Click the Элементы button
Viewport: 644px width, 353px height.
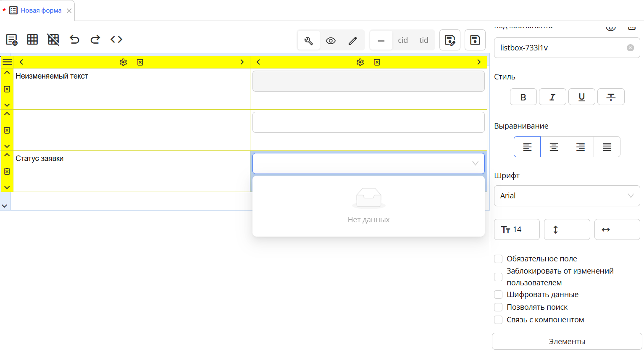[567, 341]
